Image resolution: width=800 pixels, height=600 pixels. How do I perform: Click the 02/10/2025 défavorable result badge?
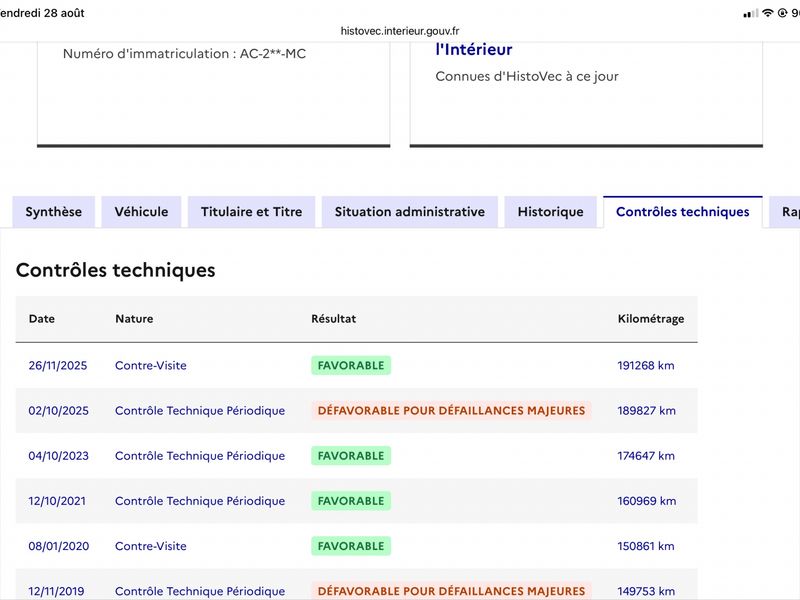coord(452,411)
